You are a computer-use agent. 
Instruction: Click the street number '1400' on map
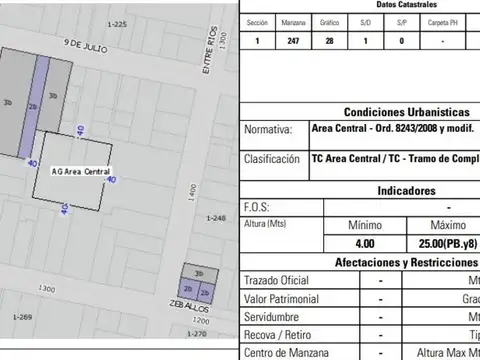(x=192, y=192)
